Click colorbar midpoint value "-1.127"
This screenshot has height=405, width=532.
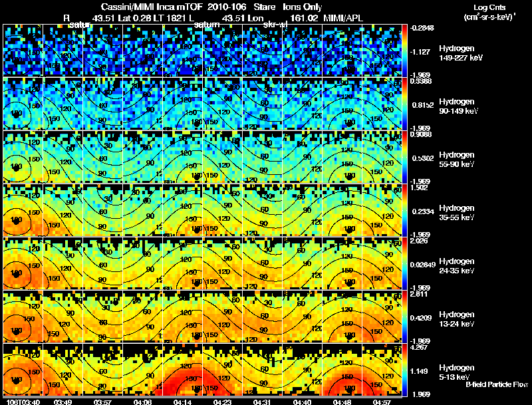point(420,52)
